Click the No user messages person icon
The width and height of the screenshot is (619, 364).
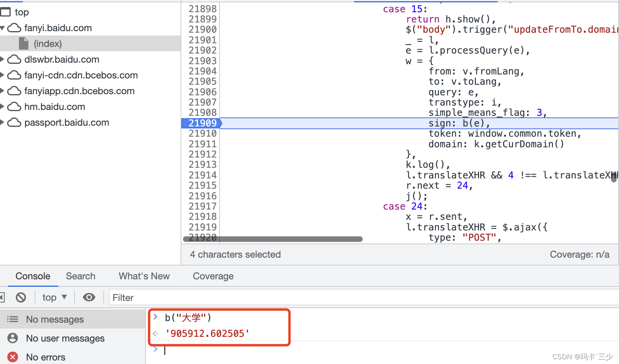click(13, 338)
